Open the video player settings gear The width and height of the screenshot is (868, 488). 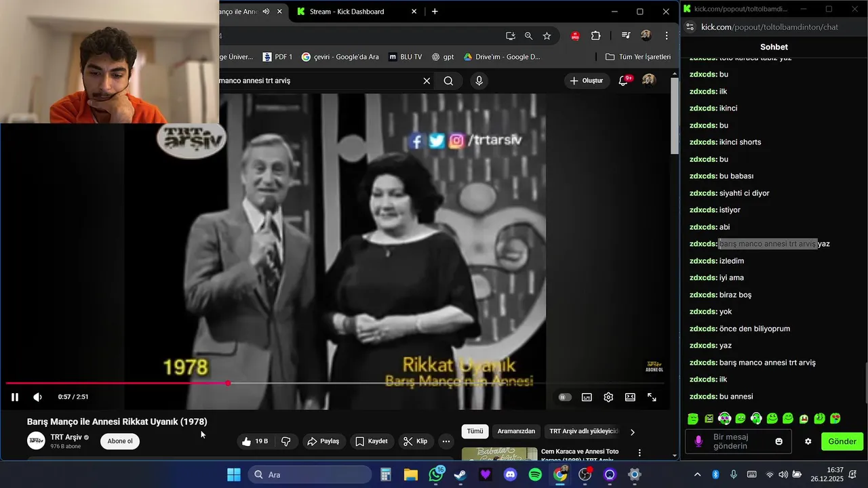tap(608, 397)
